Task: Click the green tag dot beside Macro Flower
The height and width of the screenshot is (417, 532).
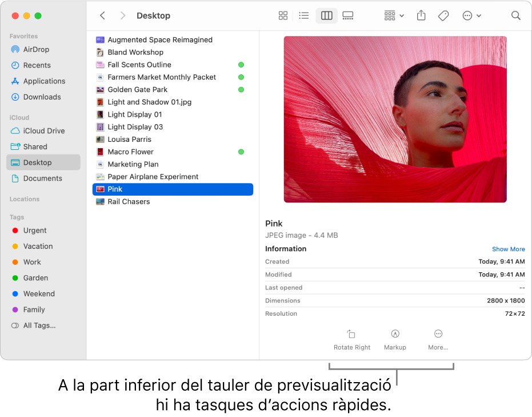Action: 241,152
